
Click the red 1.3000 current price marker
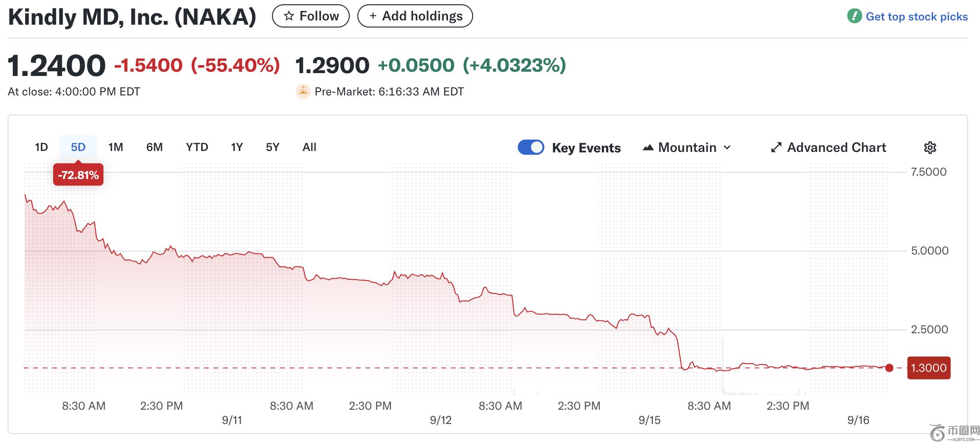pos(928,368)
